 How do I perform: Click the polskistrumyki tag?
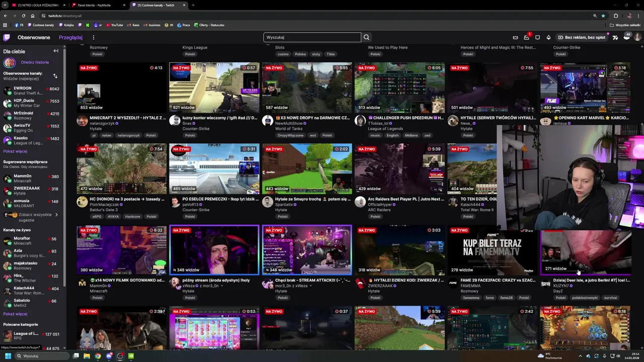point(585,298)
